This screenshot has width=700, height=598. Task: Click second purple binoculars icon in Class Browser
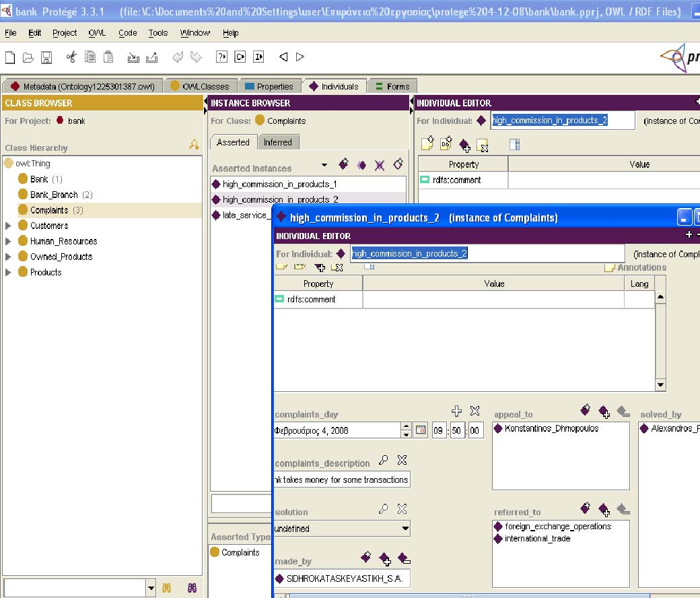point(192,588)
